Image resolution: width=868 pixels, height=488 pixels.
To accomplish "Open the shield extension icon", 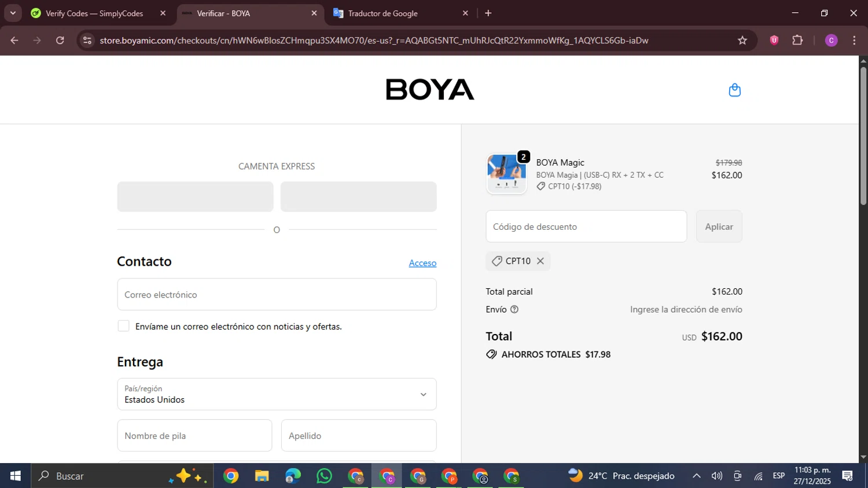I will click(774, 41).
